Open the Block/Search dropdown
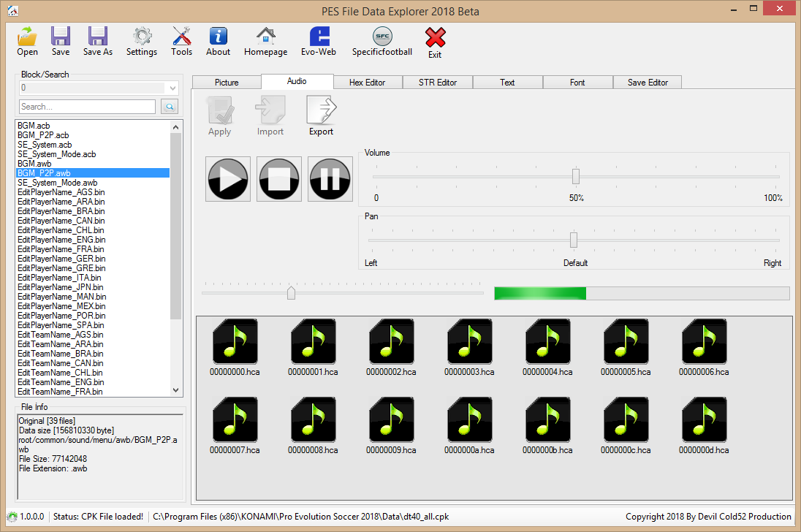This screenshot has height=532, width=801. (170, 88)
